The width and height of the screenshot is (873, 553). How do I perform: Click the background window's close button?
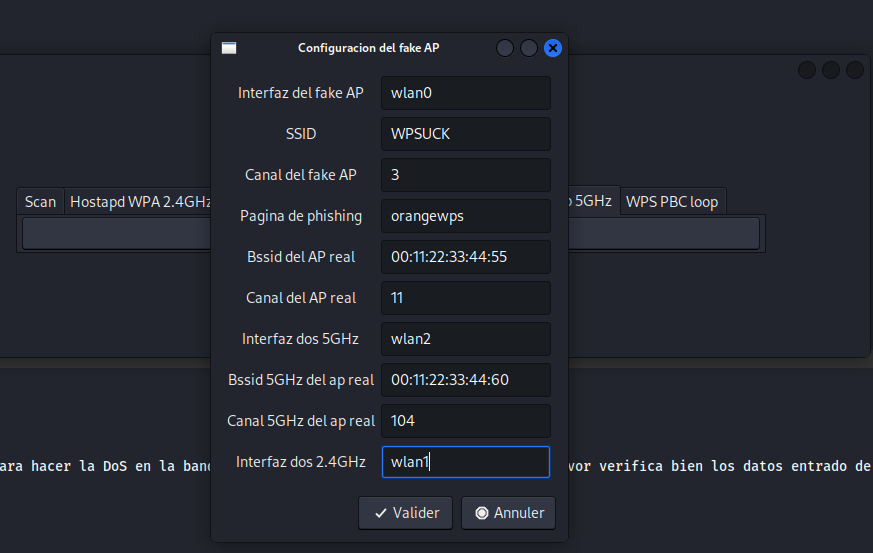point(855,70)
